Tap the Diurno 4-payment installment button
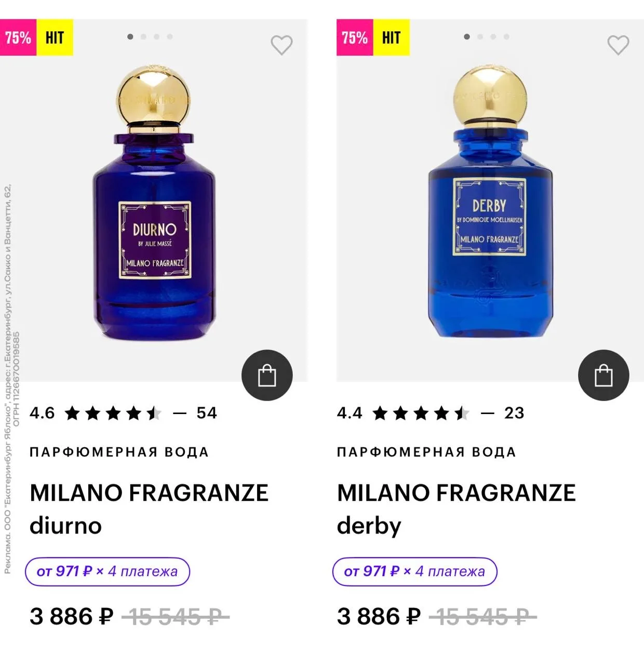644x665 pixels. click(108, 571)
